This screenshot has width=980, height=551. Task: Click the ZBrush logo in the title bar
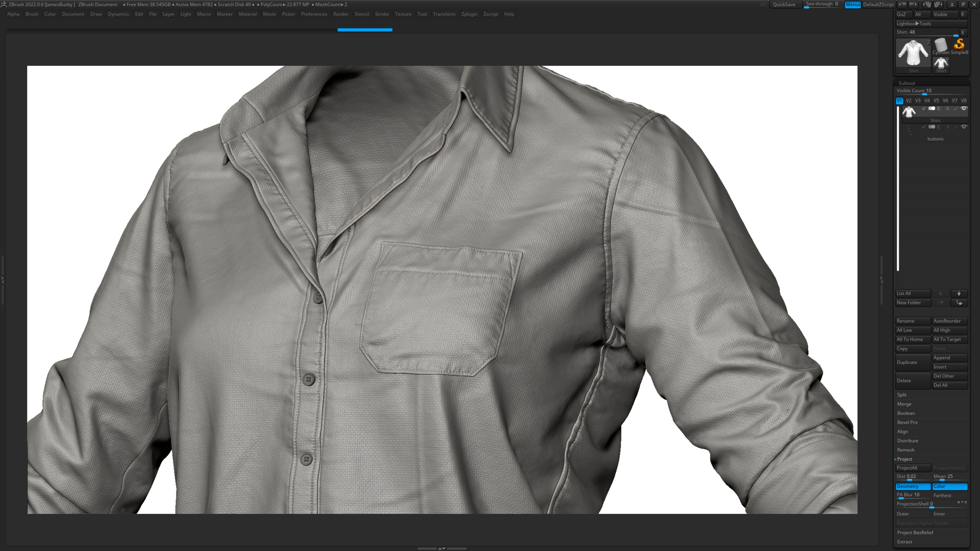pos(4,4)
